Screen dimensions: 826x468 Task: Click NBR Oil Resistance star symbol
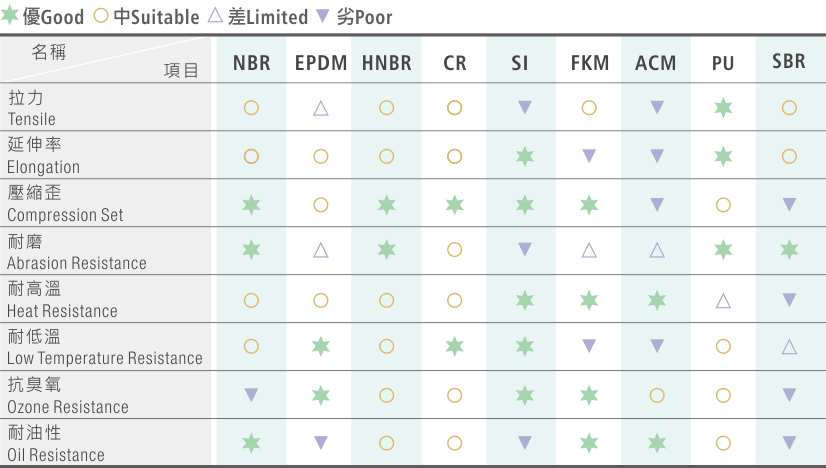click(251, 443)
